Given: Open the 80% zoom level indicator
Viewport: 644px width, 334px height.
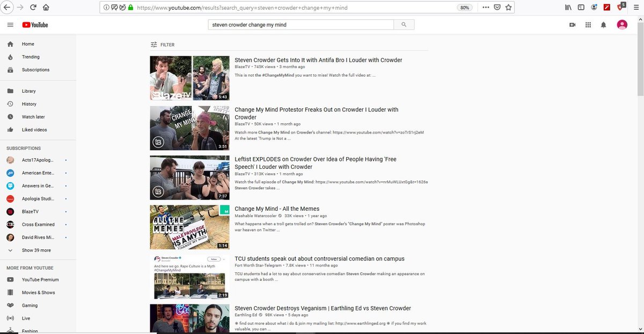Looking at the screenshot, I should pyautogui.click(x=464, y=8).
